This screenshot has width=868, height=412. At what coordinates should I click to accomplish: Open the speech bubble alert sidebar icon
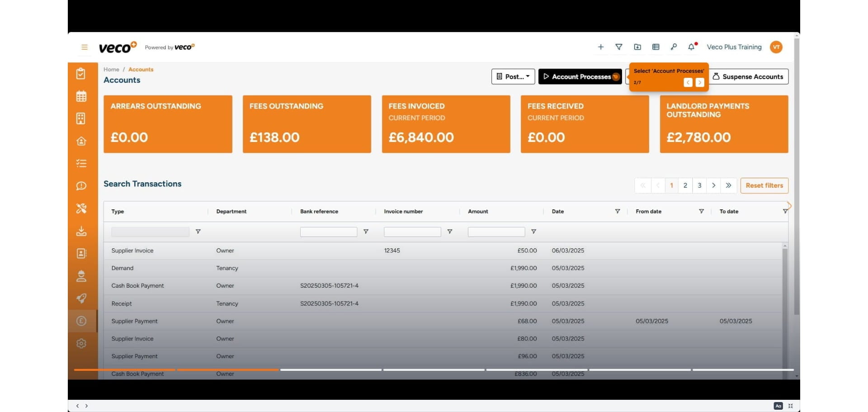point(81,186)
